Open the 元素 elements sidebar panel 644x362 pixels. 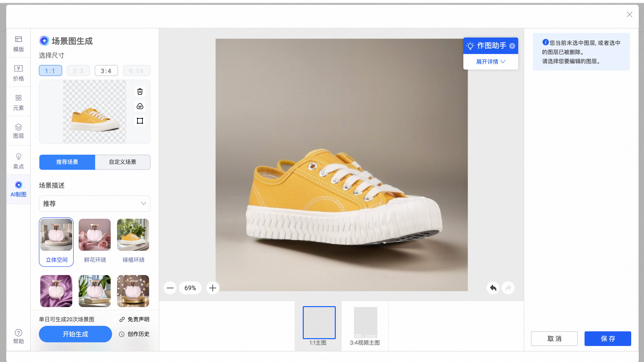coord(19,102)
